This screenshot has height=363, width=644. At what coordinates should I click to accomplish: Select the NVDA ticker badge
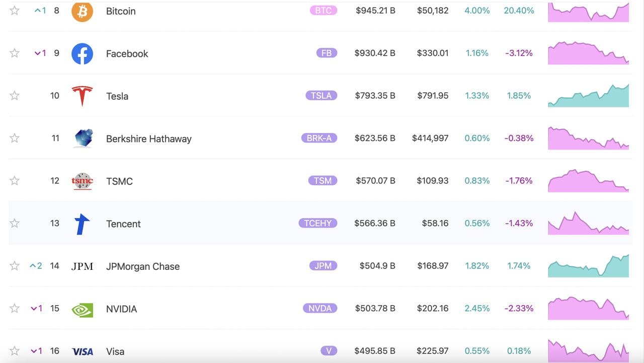click(319, 308)
